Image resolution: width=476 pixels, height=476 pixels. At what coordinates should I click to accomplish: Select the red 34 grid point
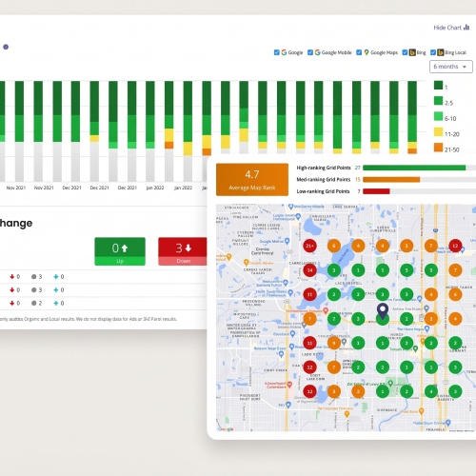click(x=309, y=270)
